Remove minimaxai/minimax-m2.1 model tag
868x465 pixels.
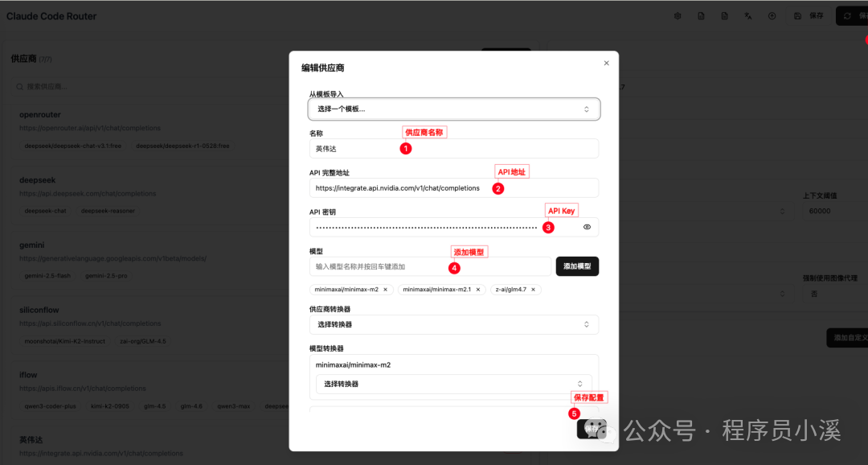click(477, 290)
